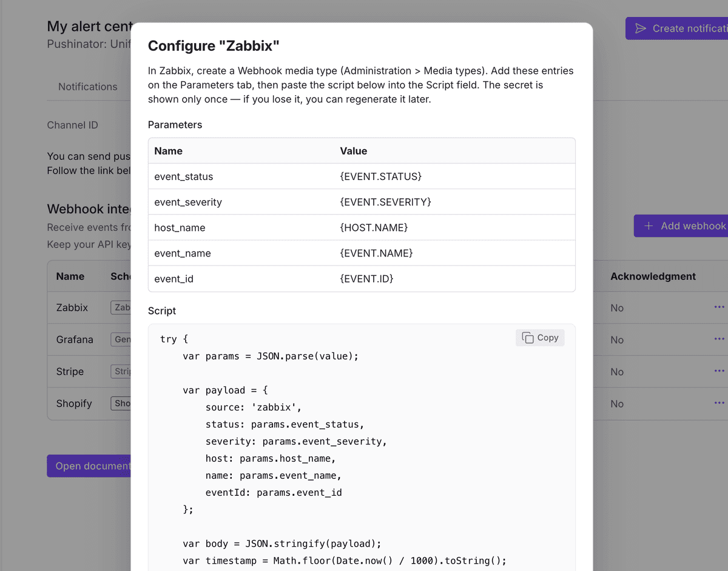Click the Script section label
The height and width of the screenshot is (571, 728).
[162, 310]
